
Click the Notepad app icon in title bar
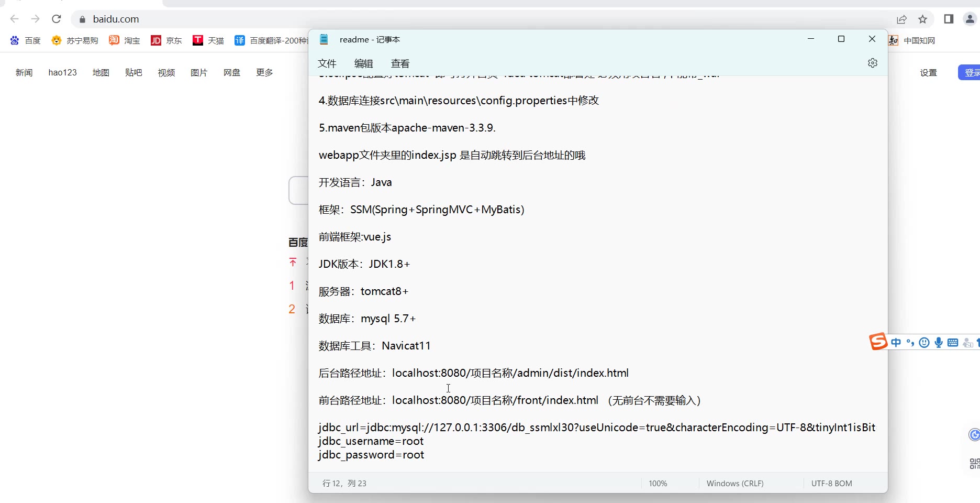[324, 39]
